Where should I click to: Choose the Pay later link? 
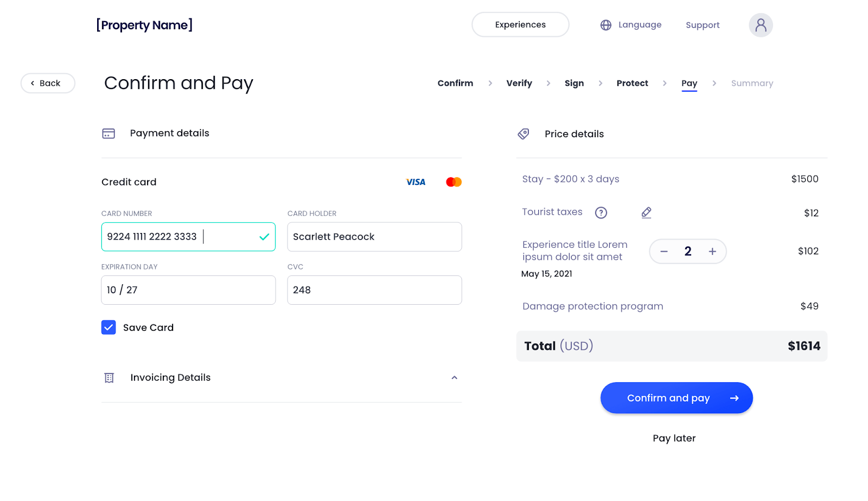(674, 438)
